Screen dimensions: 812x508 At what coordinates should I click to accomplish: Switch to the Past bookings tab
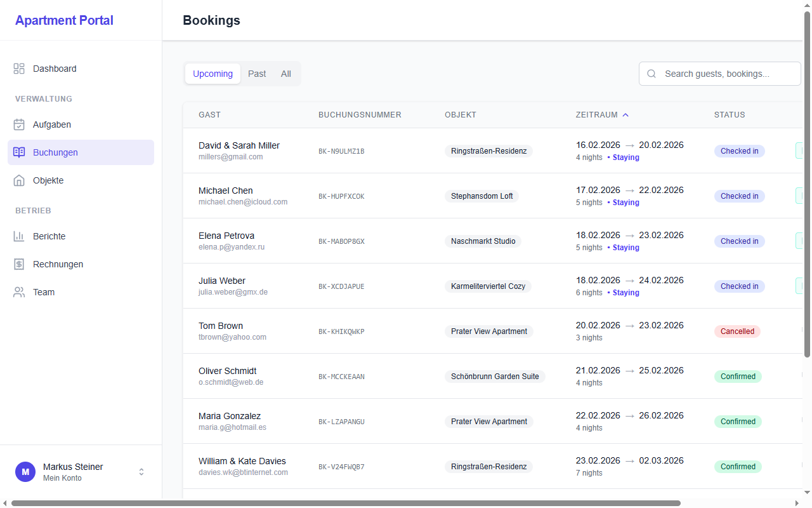tap(257, 74)
